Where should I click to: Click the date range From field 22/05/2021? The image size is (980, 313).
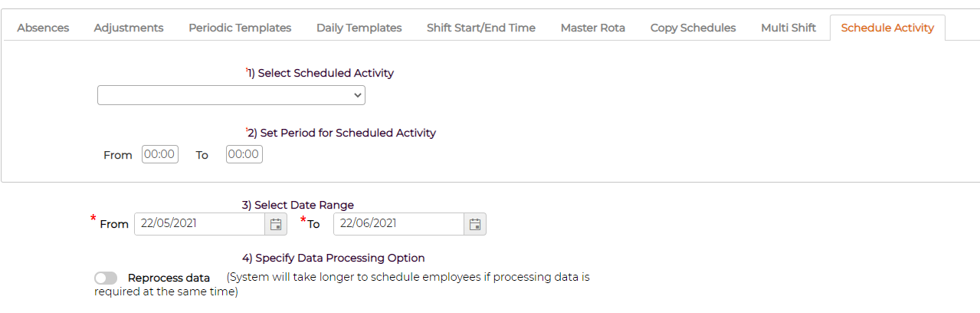[x=200, y=224]
